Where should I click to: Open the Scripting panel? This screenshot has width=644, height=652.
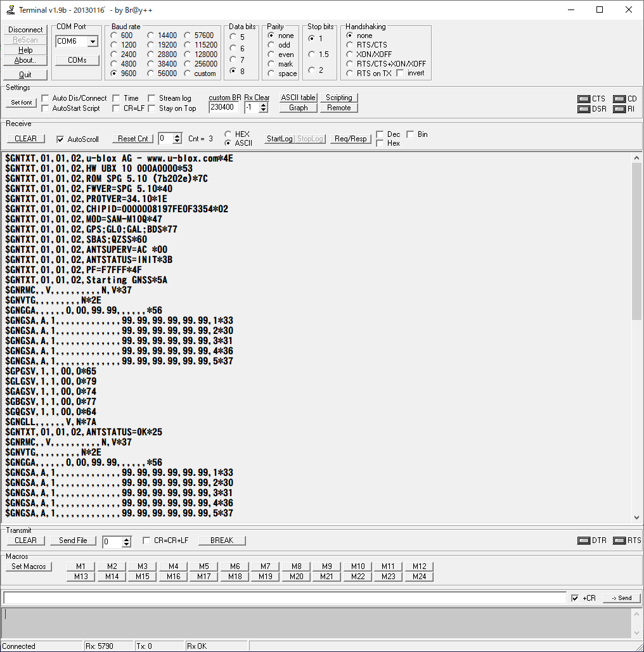339,98
